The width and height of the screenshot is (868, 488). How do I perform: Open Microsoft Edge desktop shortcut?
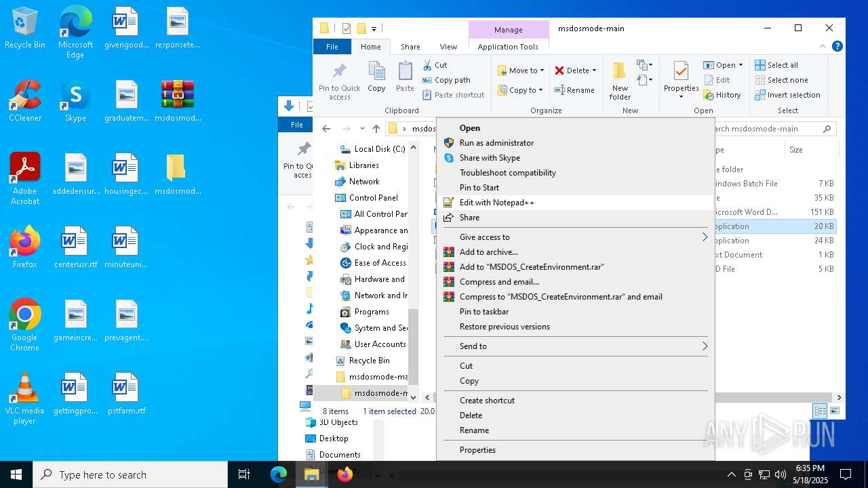point(75,33)
